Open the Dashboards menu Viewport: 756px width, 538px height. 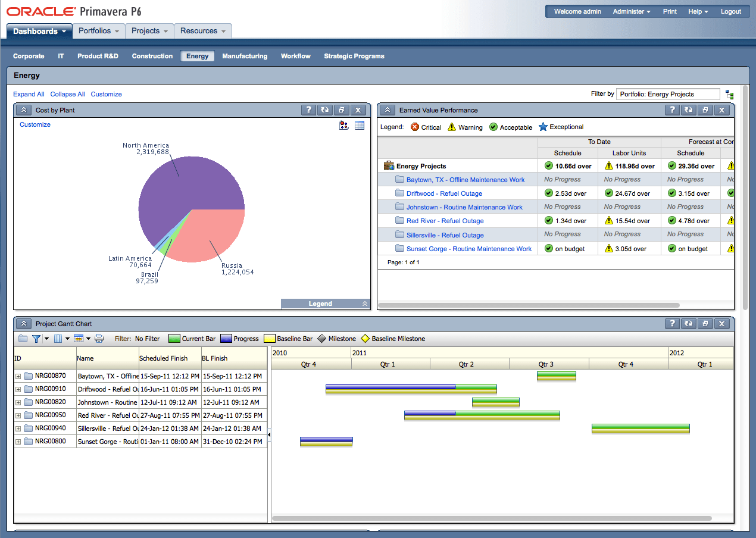tap(39, 30)
